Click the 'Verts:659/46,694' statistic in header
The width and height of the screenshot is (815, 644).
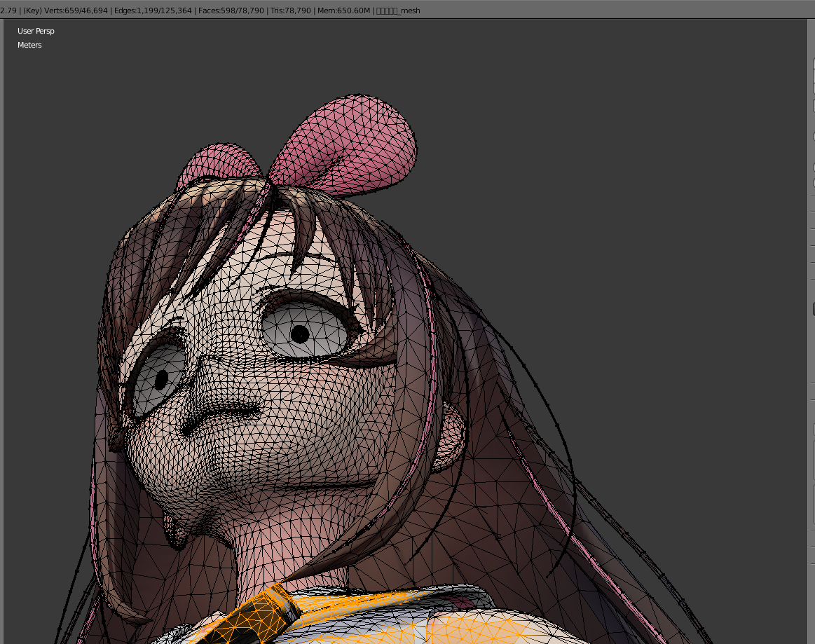point(76,11)
